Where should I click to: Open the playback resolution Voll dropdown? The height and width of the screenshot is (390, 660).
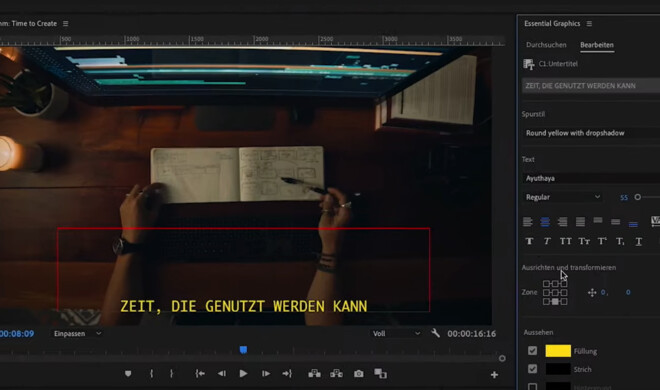[x=396, y=334]
